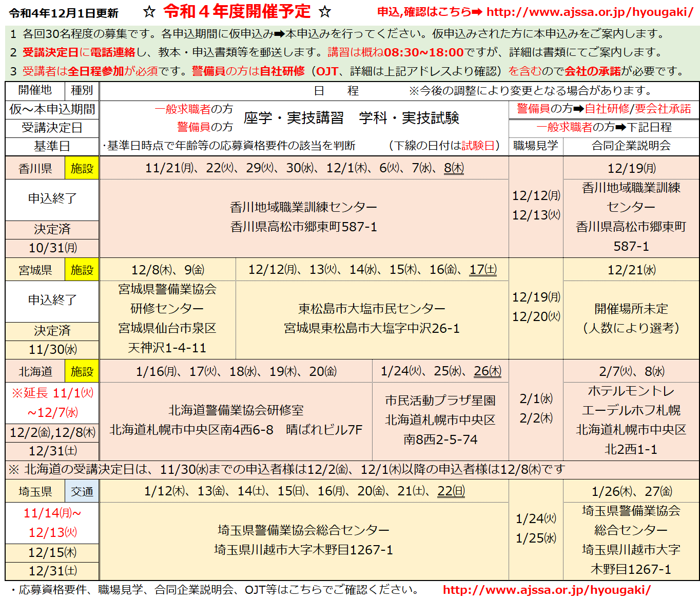Image resolution: width=700 pixels, height=600 pixels.
Task: Select the 北海道 location cell
Action: point(35,372)
